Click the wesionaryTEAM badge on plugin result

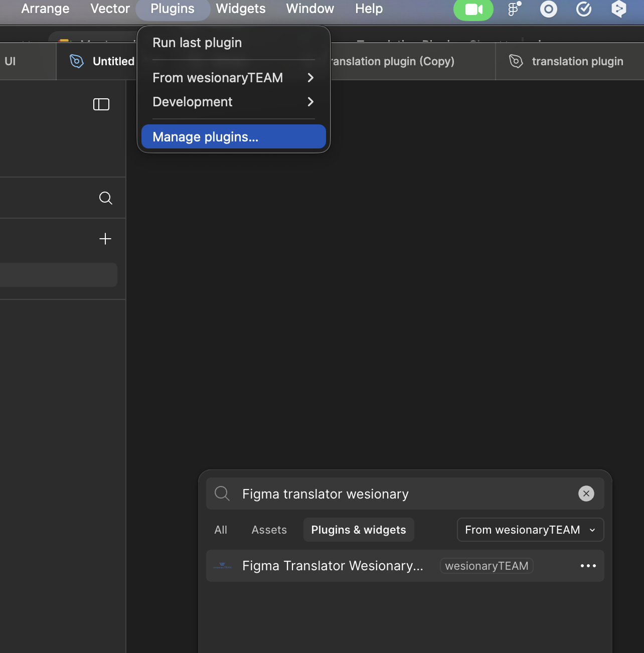click(x=487, y=566)
